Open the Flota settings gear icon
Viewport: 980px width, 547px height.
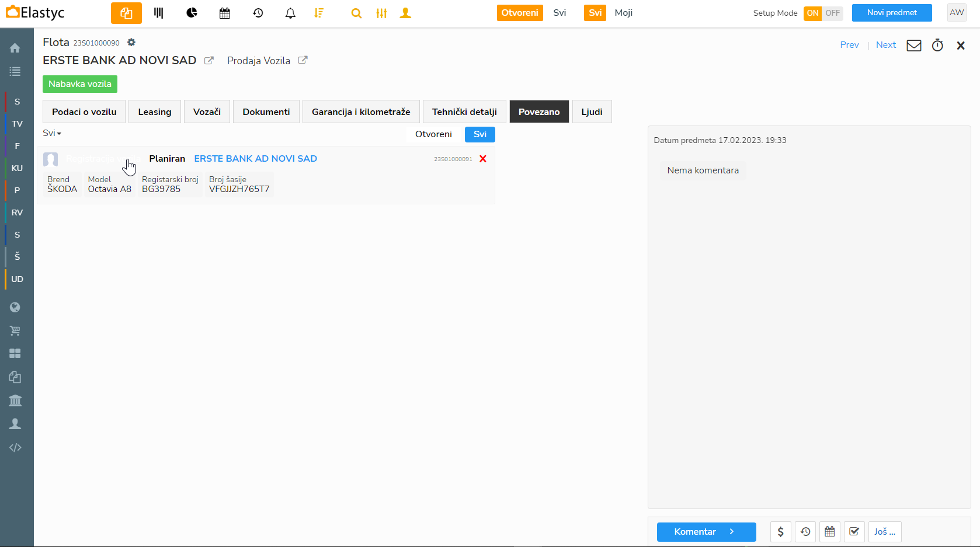click(131, 43)
